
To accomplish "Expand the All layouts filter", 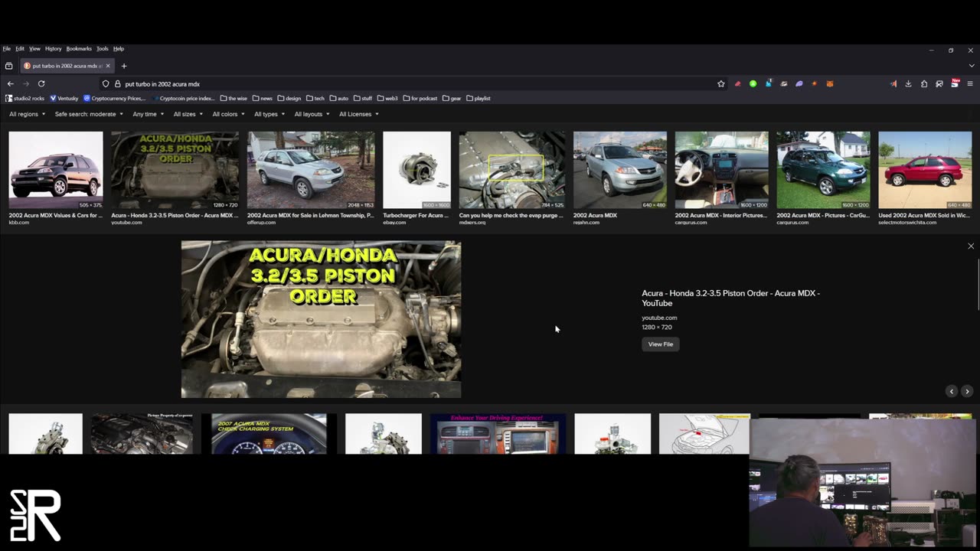I will pyautogui.click(x=312, y=114).
